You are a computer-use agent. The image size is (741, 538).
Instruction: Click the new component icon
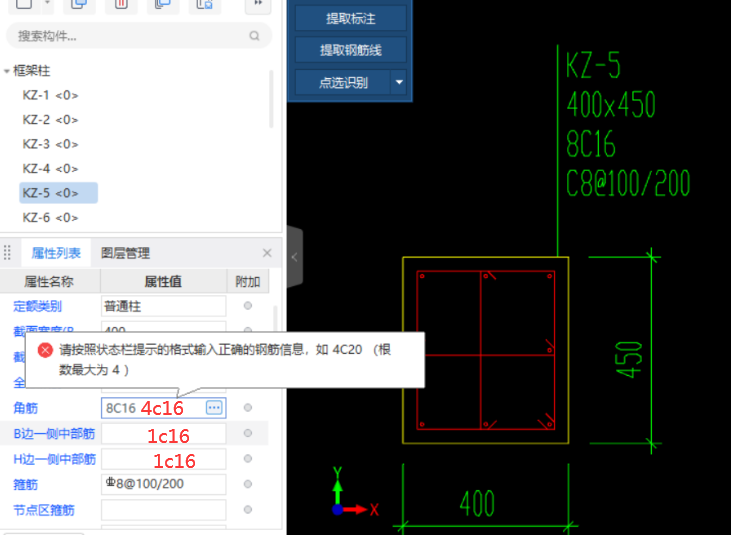(24, 5)
